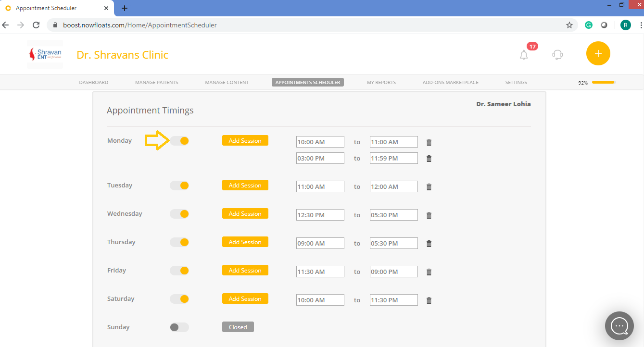Add Session for Tuesday
The height and width of the screenshot is (347, 644).
coord(245,185)
